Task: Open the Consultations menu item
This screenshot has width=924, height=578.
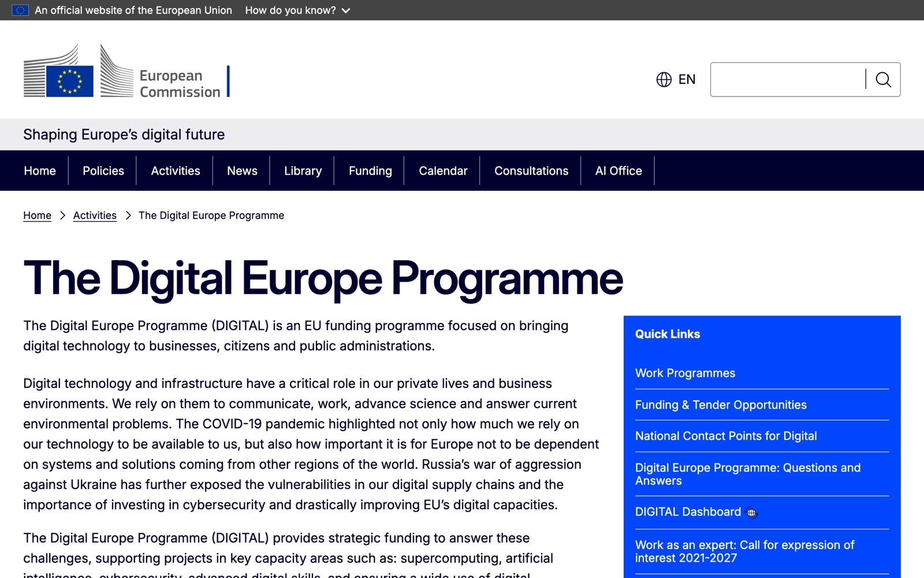Action: tap(531, 171)
